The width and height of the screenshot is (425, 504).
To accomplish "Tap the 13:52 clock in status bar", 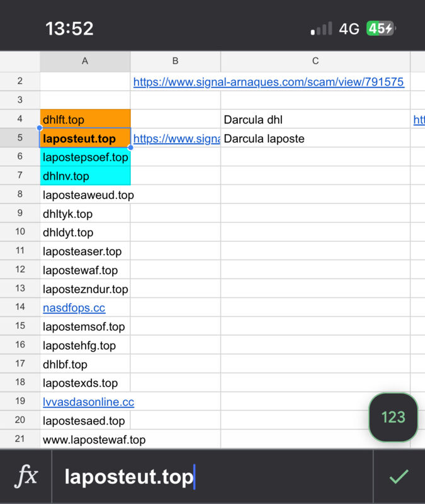I will (69, 28).
